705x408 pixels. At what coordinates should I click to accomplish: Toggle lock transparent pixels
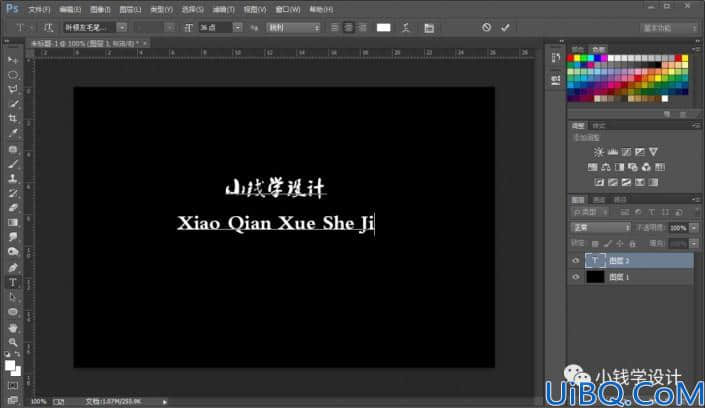(595, 244)
